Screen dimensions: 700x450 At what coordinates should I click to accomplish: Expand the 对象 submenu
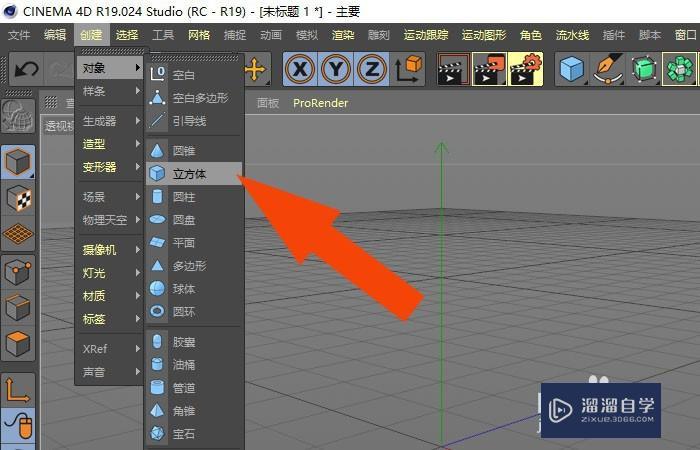(110, 68)
